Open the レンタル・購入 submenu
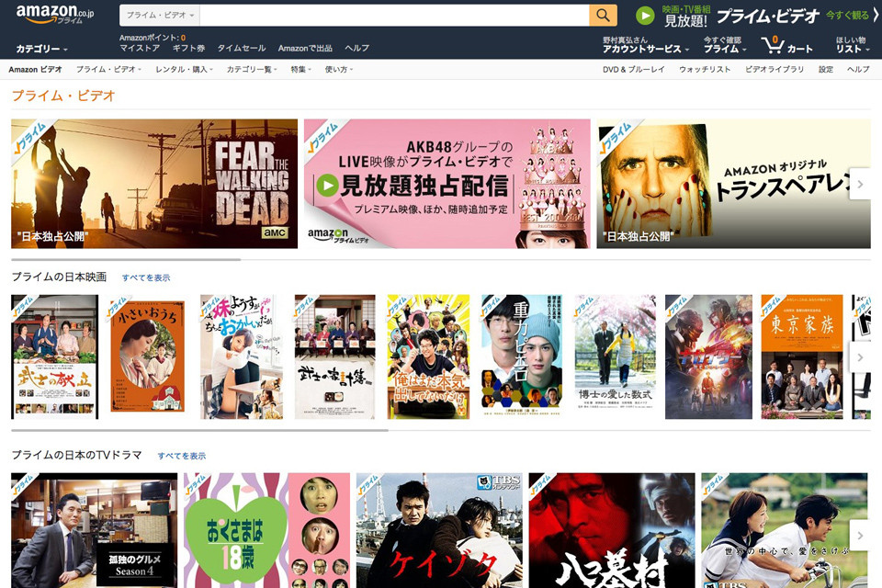Image resolution: width=882 pixels, height=588 pixels. [184, 70]
